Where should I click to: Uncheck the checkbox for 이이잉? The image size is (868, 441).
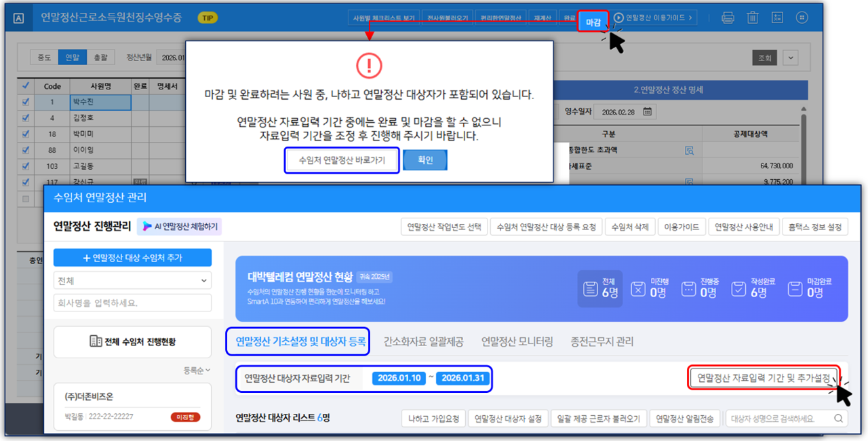click(26, 150)
